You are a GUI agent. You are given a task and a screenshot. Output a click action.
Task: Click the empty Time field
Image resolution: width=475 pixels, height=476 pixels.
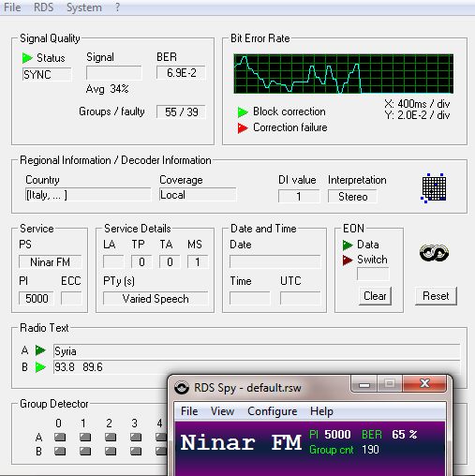(250, 298)
